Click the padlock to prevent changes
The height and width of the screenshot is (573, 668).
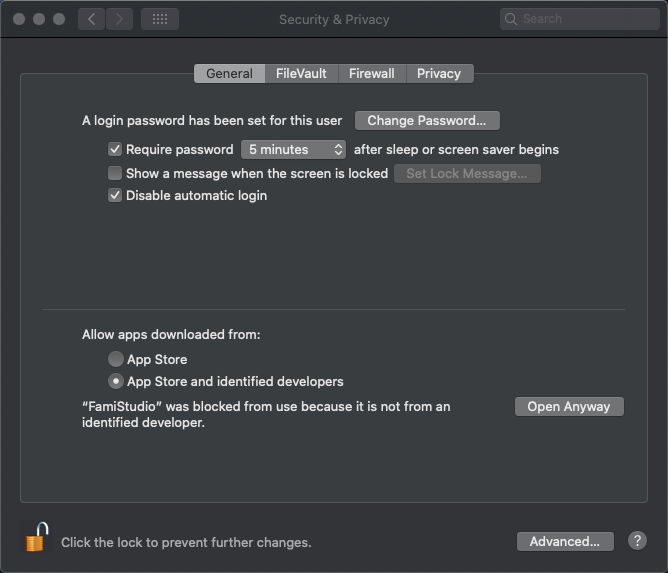point(37,537)
